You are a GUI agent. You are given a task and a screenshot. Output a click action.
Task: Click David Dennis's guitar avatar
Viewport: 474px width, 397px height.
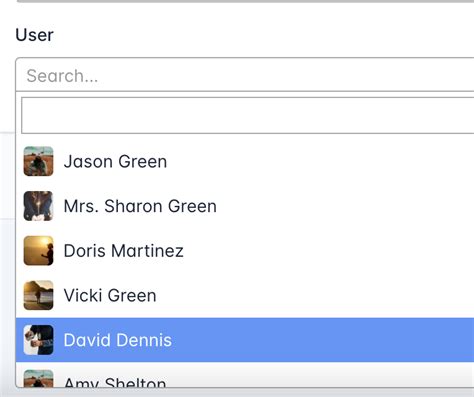coord(38,340)
